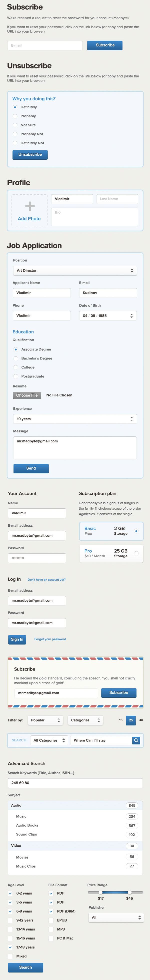Click the magnifier search button
The width and height of the screenshot is (150, 980).
136,740
